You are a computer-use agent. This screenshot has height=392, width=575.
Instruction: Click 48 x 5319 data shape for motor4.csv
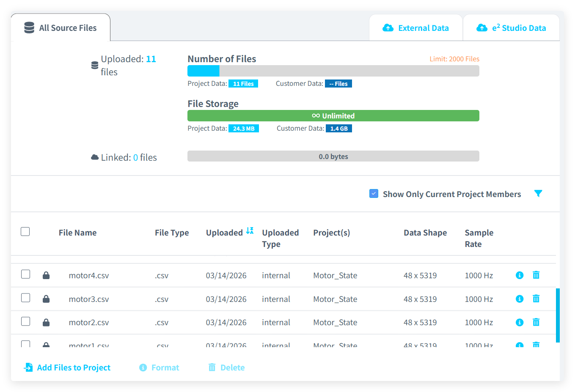click(420, 275)
